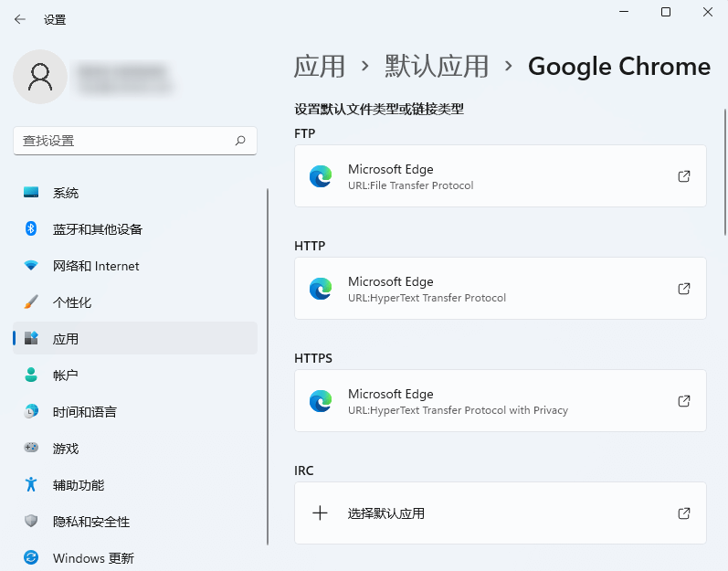Open the HTTPS row's external link icon
Screen dimensions: 728x571
(684, 401)
